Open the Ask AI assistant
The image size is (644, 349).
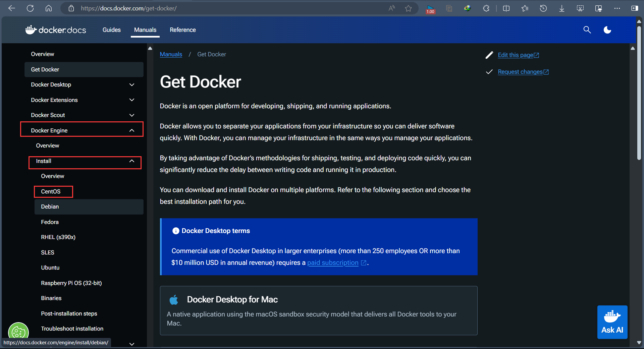[612, 322]
